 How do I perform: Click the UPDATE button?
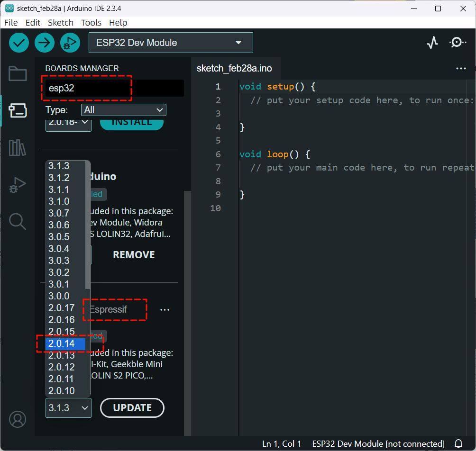tap(132, 407)
